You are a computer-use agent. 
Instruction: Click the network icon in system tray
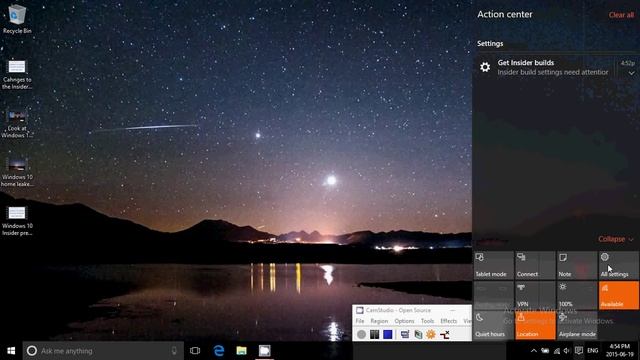click(556, 351)
